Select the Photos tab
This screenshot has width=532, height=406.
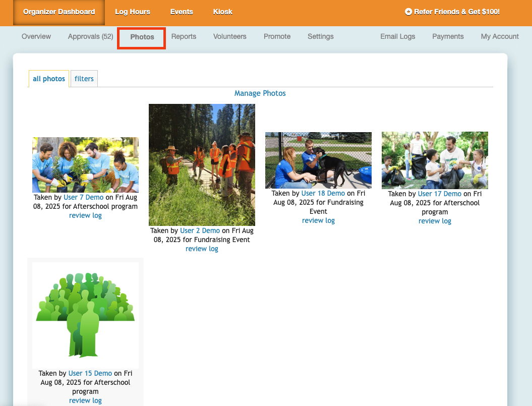142,37
